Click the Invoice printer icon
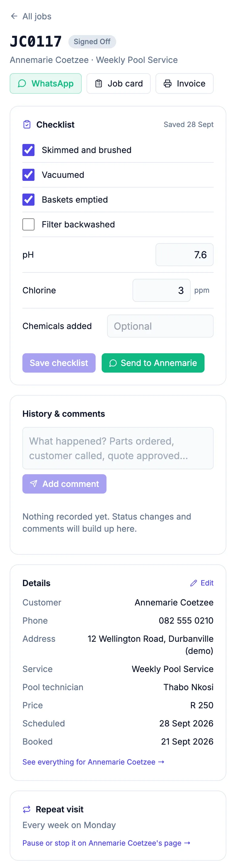 [168, 83]
